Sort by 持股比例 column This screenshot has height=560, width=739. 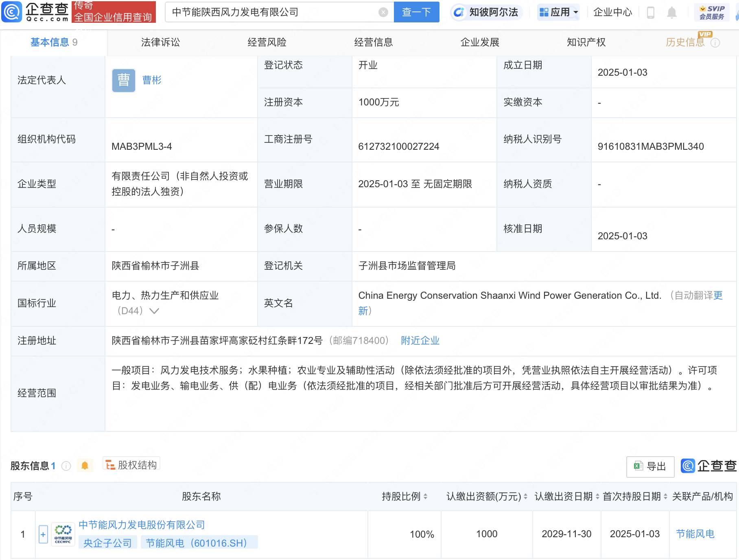pos(425,497)
